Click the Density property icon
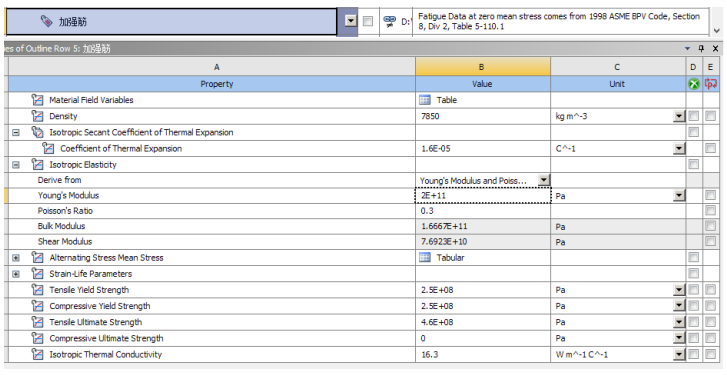 37,116
